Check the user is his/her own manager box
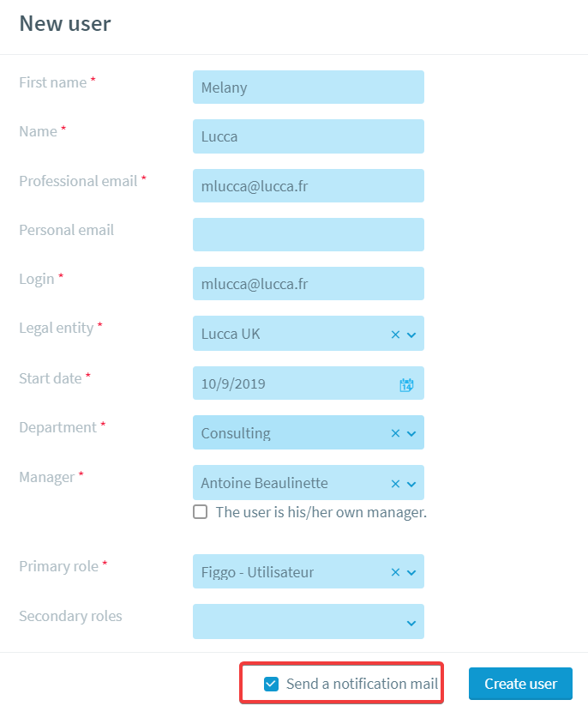The image size is (588, 712). click(x=200, y=512)
